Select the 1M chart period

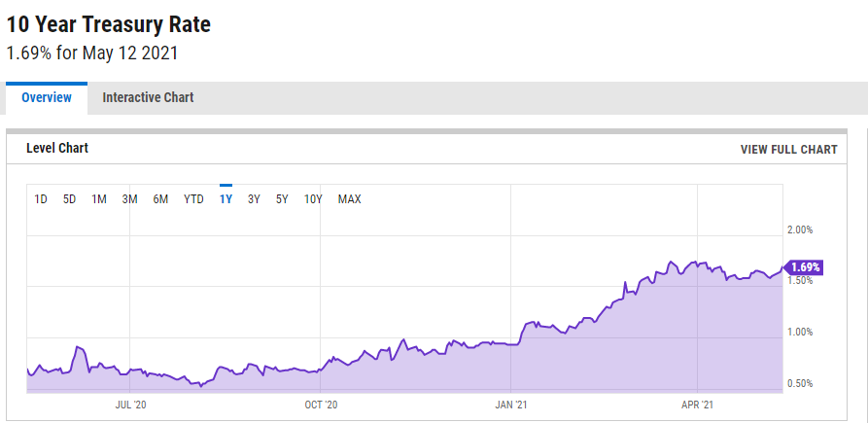point(99,199)
